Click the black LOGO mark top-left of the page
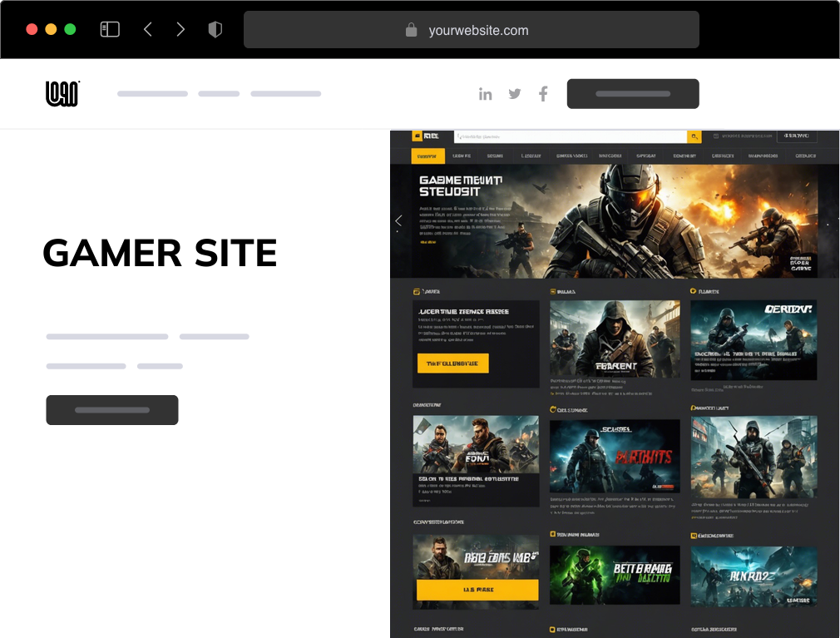This screenshot has height=638, width=840. point(62,93)
